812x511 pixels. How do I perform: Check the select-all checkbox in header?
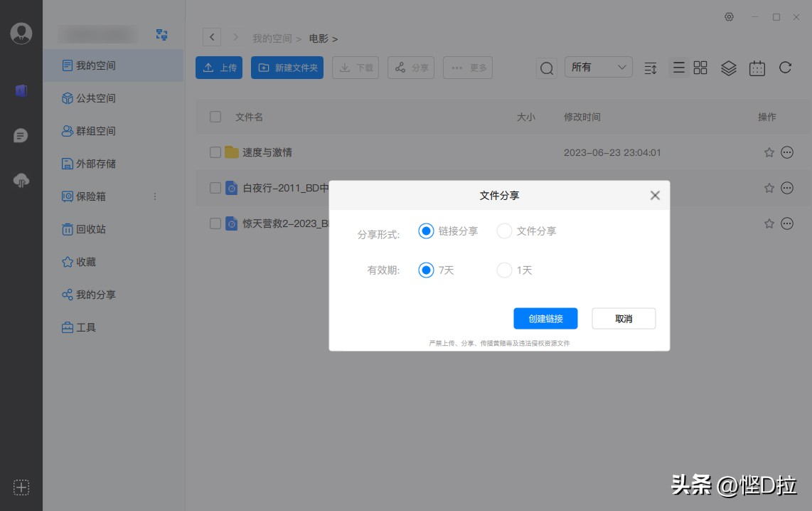click(x=215, y=117)
